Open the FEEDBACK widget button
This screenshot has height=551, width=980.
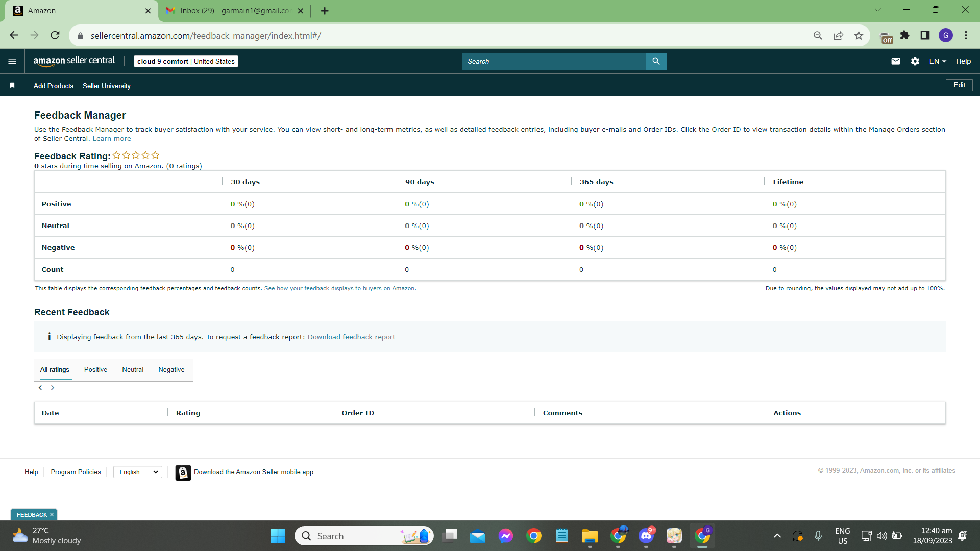(x=32, y=515)
